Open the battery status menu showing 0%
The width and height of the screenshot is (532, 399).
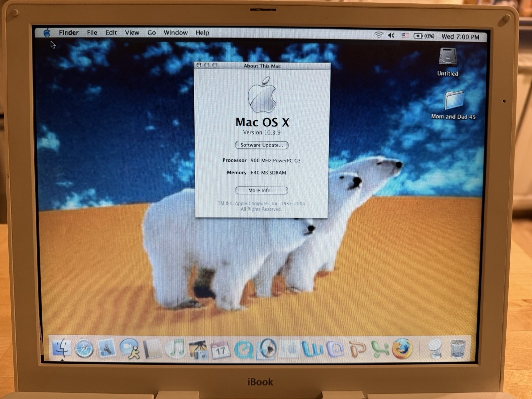pyautogui.click(x=424, y=36)
